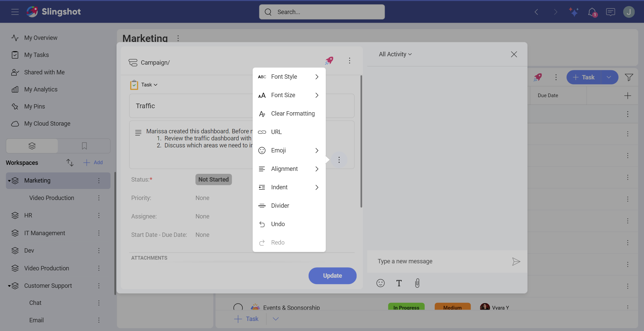Open the filter funnel icon
The height and width of the screenshot is (331, 644).
(629, 77)
